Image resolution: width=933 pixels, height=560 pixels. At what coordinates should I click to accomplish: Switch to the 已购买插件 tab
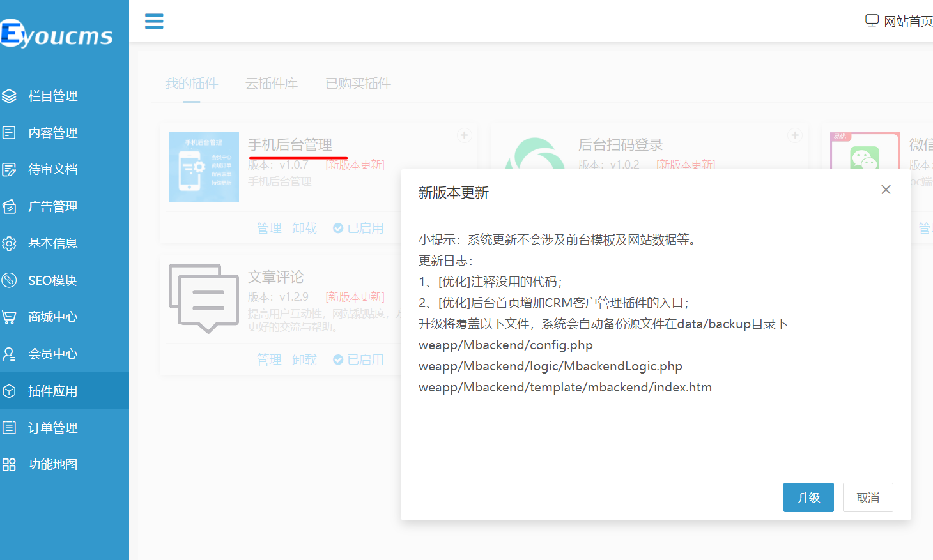pos(358,83)
